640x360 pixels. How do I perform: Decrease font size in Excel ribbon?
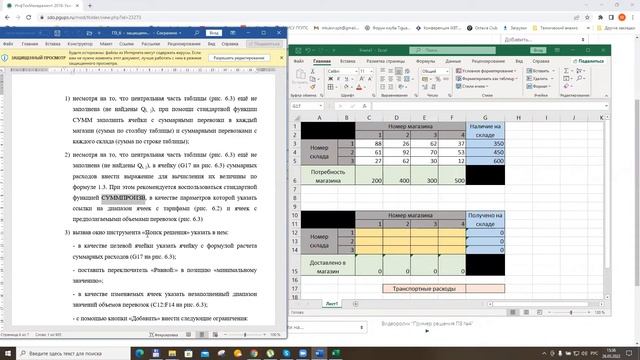(370, 79)
